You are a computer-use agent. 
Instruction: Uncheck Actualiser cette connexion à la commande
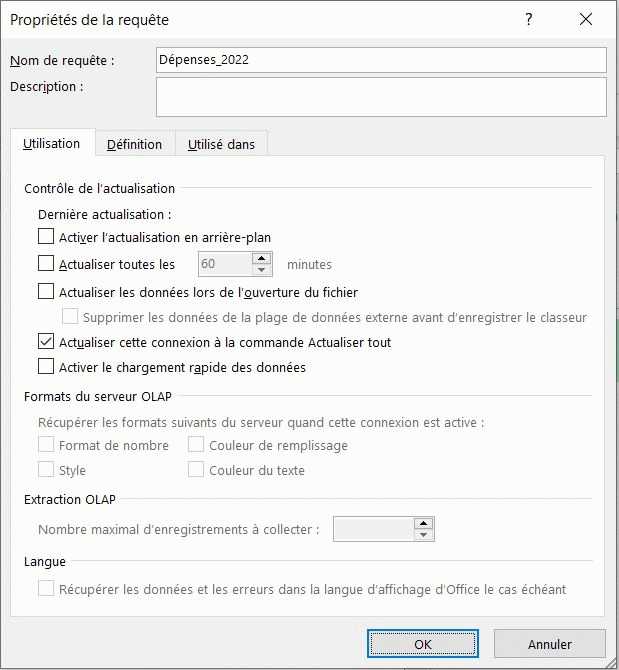tap(46, 342)
